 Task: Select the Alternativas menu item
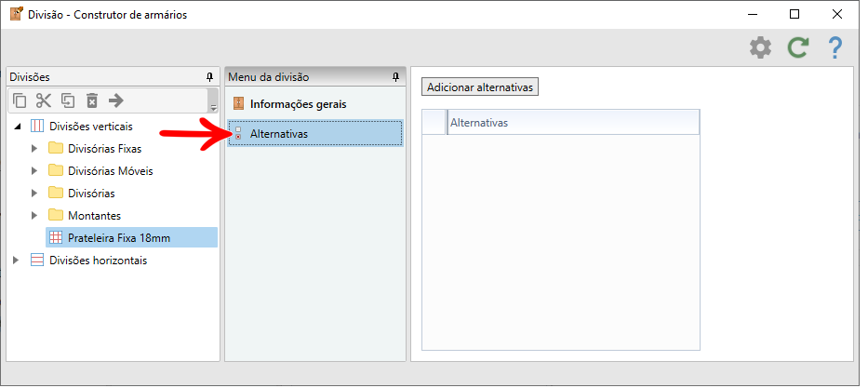(x=315, y=133)
